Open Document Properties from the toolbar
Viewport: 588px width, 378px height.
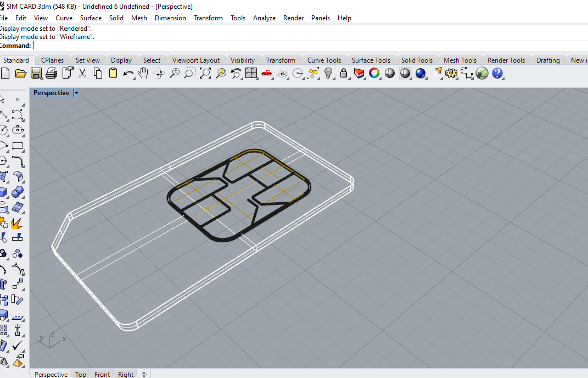[67, 73]
